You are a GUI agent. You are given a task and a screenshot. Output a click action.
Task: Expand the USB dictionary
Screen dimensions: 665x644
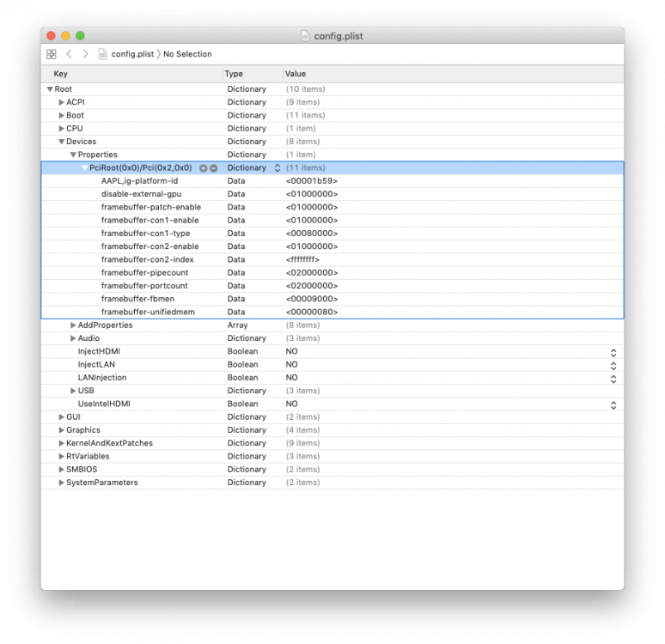[73, 391]
